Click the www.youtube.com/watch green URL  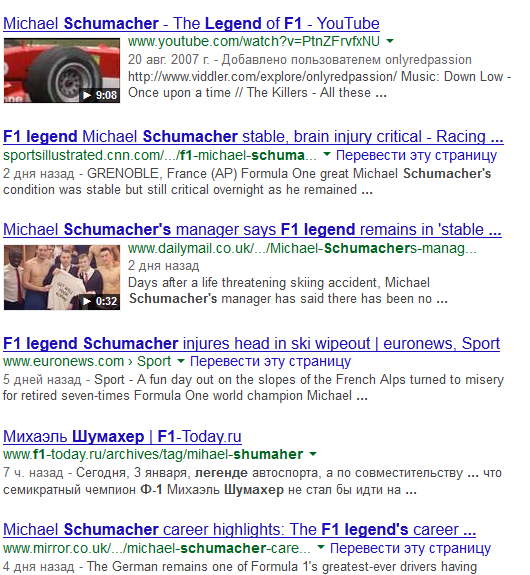254,41
